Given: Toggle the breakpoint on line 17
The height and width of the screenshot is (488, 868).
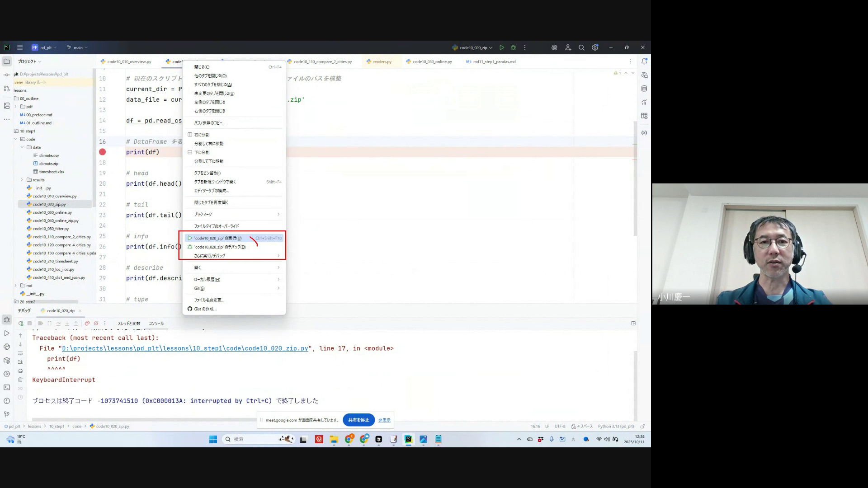Looking at the screenshot, I should point(103,152).
